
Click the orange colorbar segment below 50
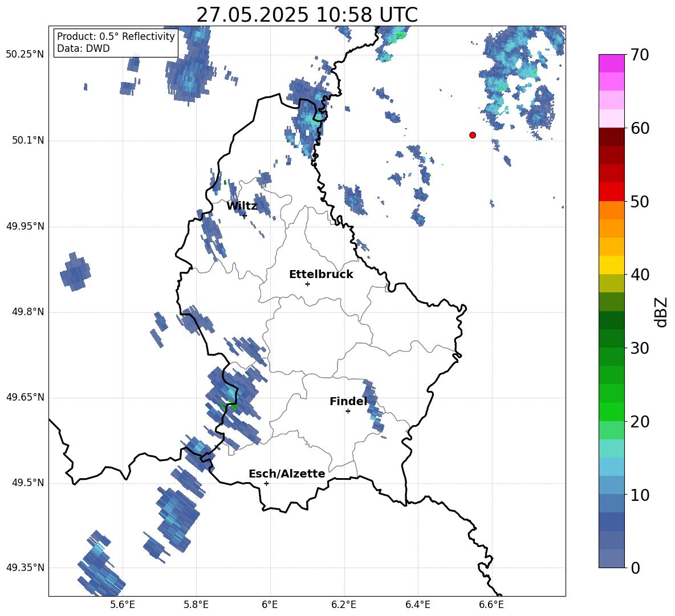click(612, 210)
